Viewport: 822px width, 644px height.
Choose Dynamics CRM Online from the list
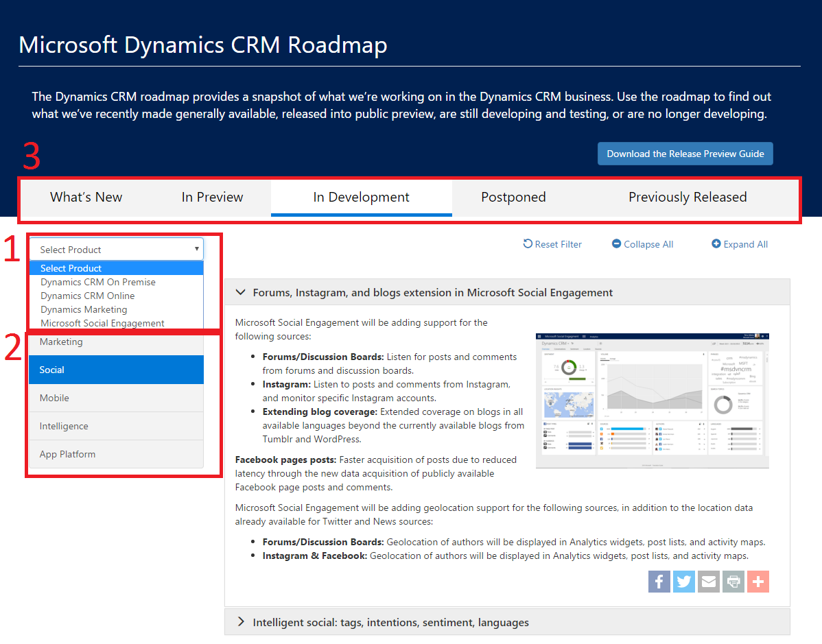[87, 296]
